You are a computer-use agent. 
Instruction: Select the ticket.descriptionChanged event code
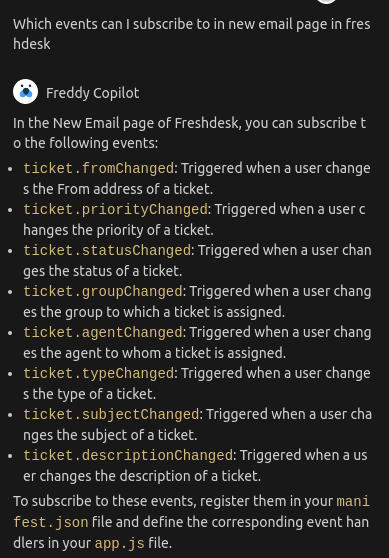pyautogui.click(x=128, y=456)
